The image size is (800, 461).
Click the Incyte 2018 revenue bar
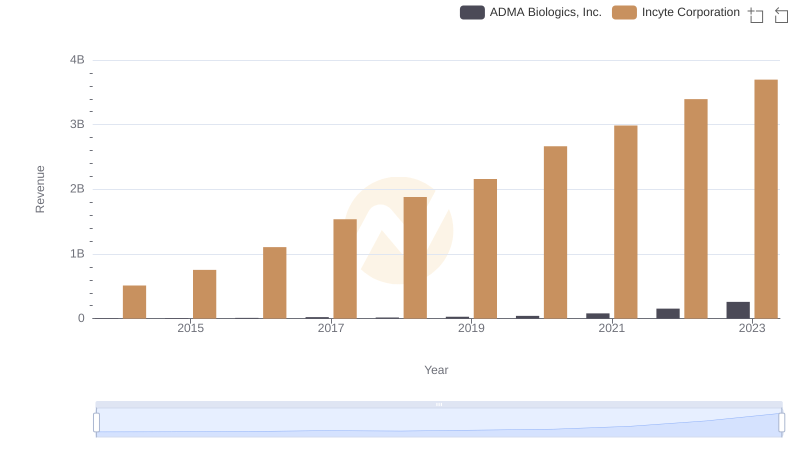click(x=415, y=258)
